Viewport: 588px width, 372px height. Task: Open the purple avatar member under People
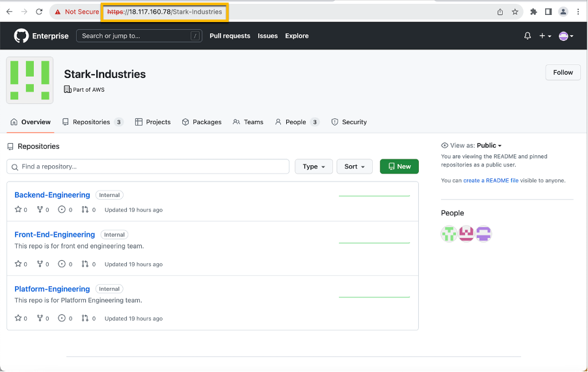pyautogui.click(x=483, y=234)
